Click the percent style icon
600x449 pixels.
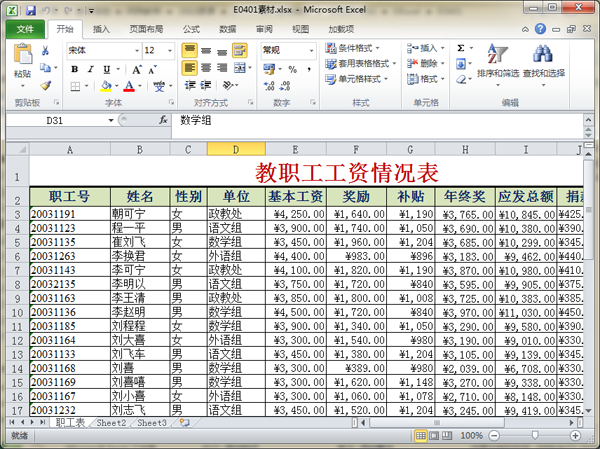291,69
